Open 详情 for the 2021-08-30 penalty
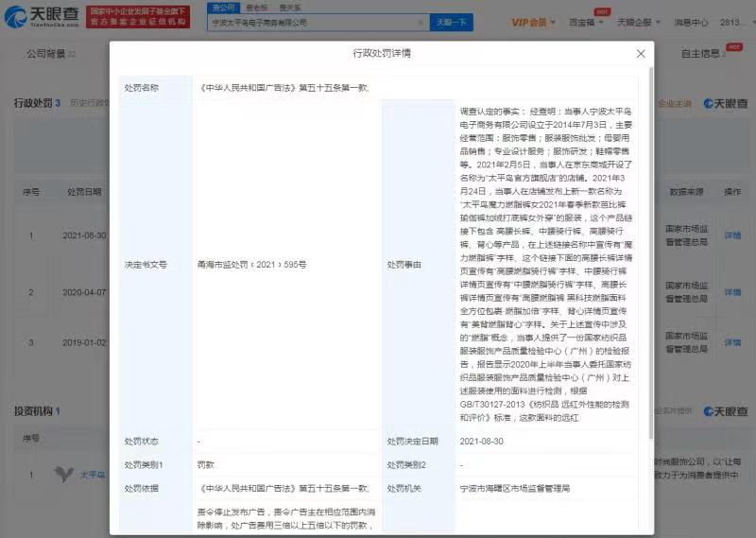This screenshot has width=756, height=538. [732, 235]
